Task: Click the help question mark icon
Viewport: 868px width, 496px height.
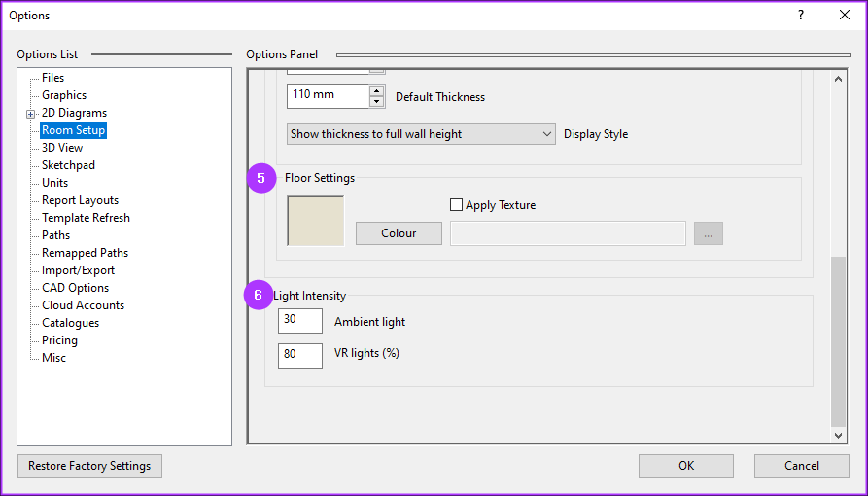Action: (801, 16)
